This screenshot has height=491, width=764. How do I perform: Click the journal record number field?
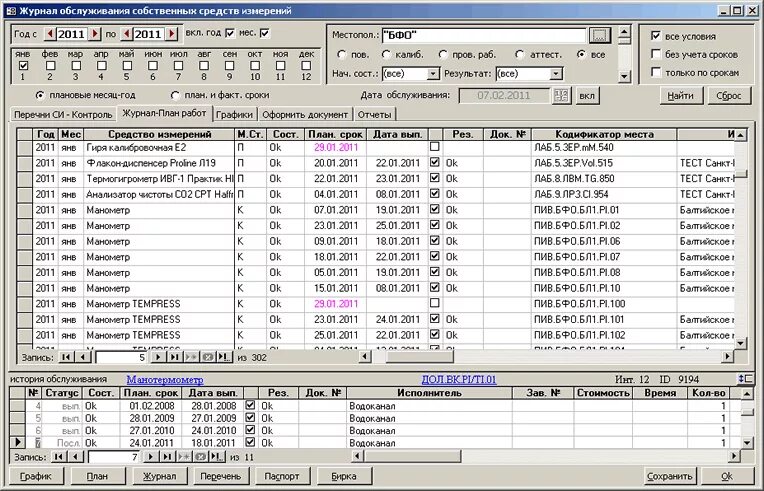click(121, 357)
